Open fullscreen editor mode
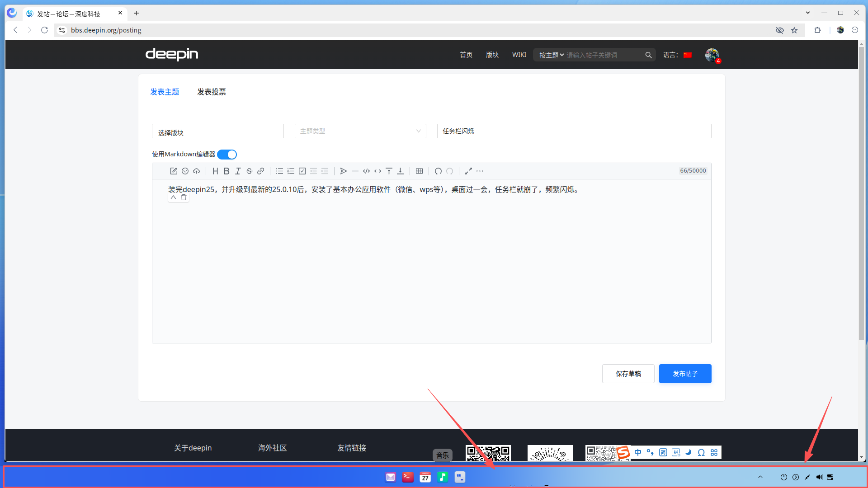The width and height of the screenshot is (868, 488). [468, 171]
